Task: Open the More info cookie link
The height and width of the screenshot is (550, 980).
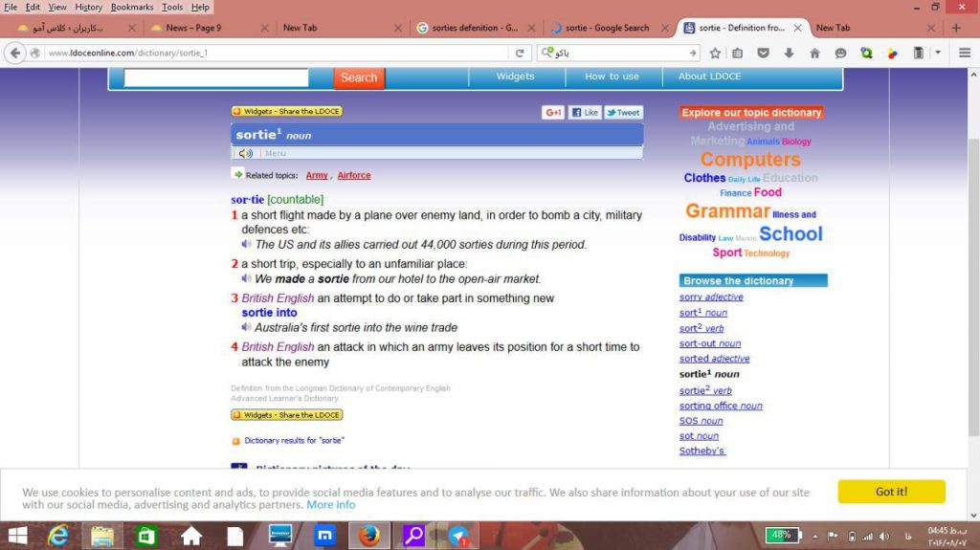Action: click(x=330, y=505)
